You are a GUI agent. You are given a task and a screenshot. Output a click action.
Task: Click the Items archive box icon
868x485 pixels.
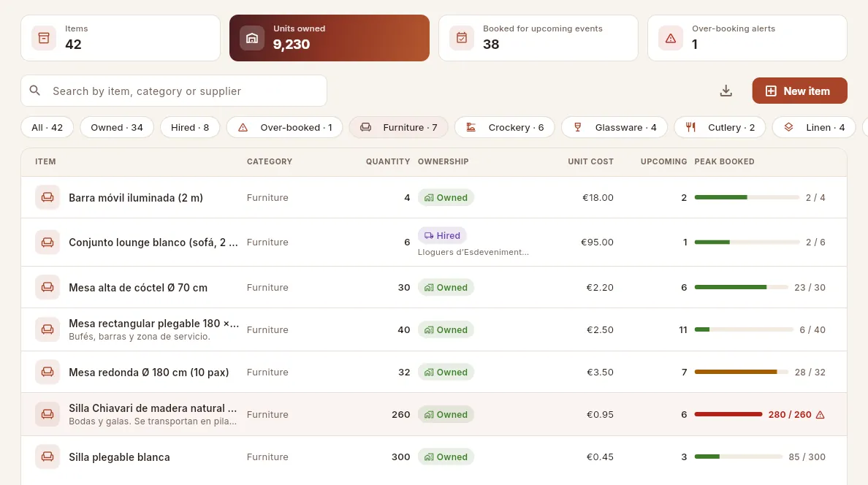44,38
